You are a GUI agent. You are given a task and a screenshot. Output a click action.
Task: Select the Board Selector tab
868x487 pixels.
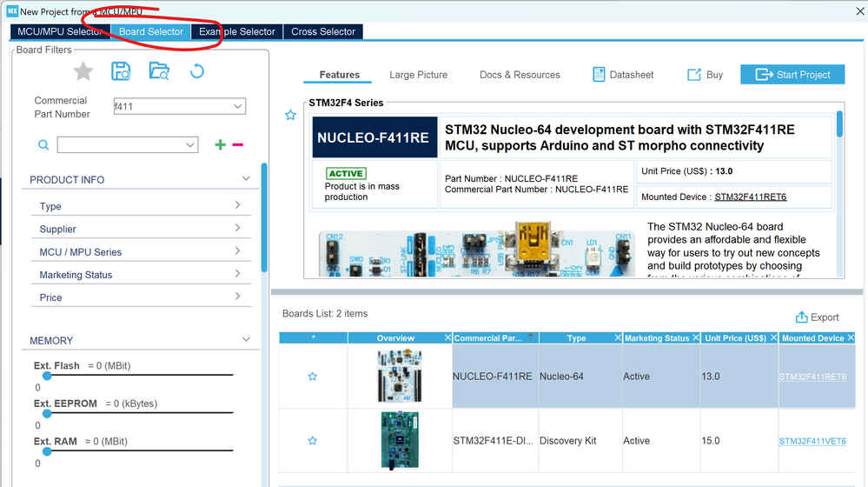pyautogui.click(x=150, y=31)
